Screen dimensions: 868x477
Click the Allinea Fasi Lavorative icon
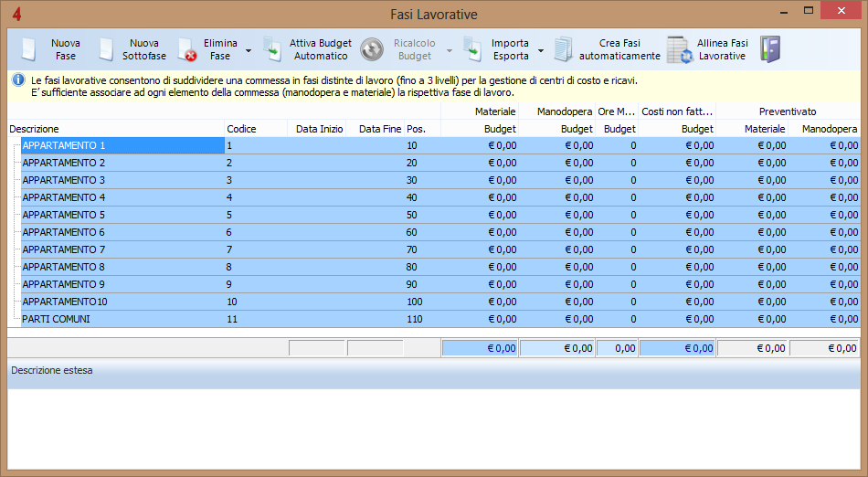coord(680,50)
